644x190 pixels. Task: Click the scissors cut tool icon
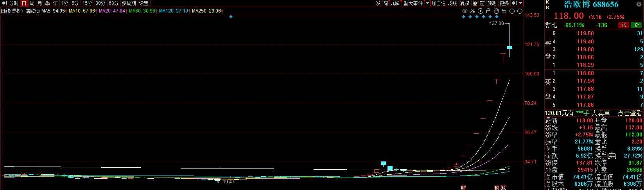point(473,11)
